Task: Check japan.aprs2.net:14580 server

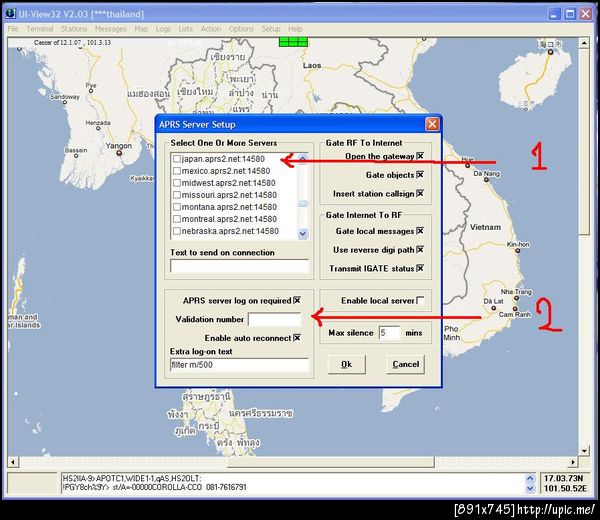Action: tap(177, 159)
